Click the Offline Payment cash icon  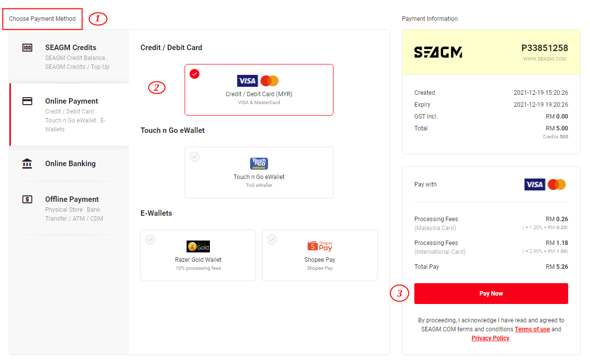click(27, 199)
